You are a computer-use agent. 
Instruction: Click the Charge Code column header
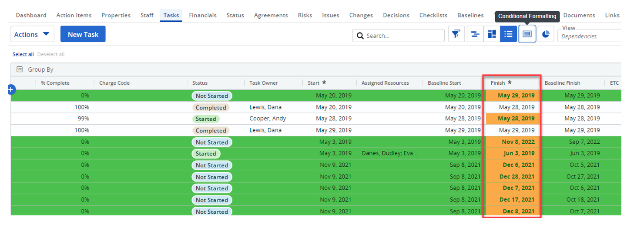(x=114, y=83)
